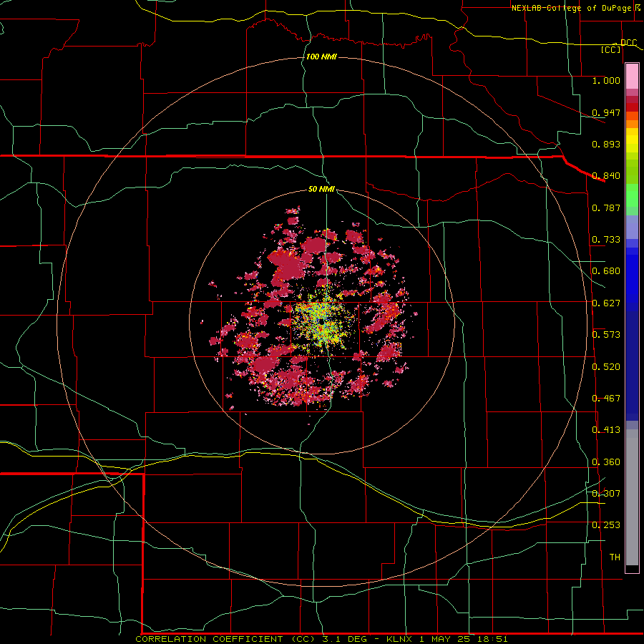This screenshot has width=644, height=644.
Task: Click the yellow-green clutter around the radar site
Action: click(x=321, y=323)
